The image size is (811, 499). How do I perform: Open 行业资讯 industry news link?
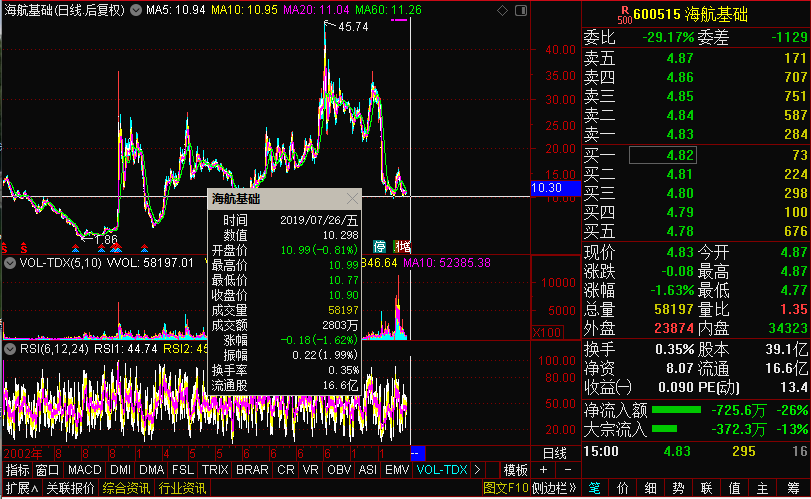pos(182,488)
